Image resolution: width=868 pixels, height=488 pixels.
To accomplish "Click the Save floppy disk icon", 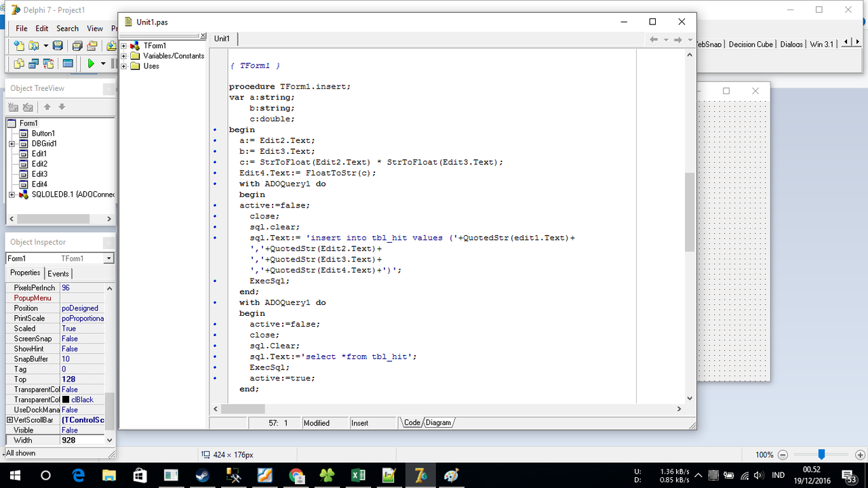I will pos(58,45).
